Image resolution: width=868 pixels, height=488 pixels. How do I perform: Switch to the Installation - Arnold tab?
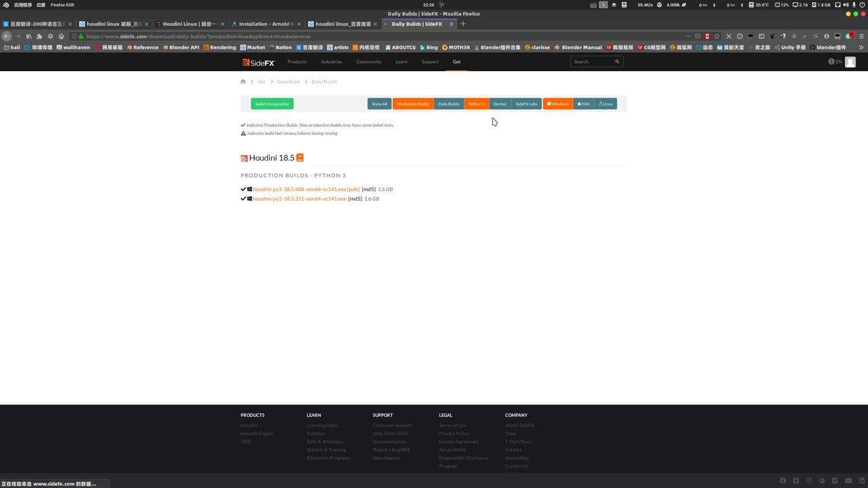click(x=265, y=24)
